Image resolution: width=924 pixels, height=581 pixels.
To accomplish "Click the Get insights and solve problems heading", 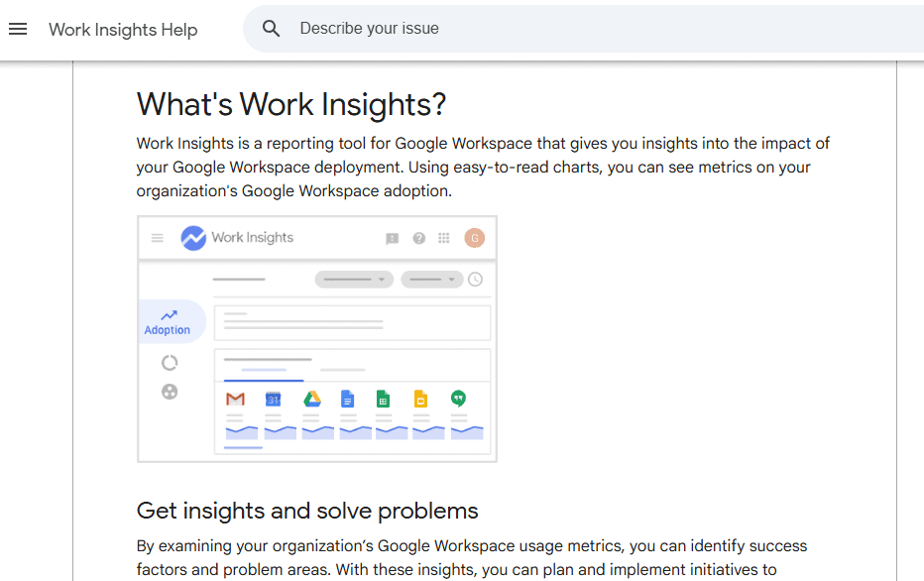I will [307, 511].
